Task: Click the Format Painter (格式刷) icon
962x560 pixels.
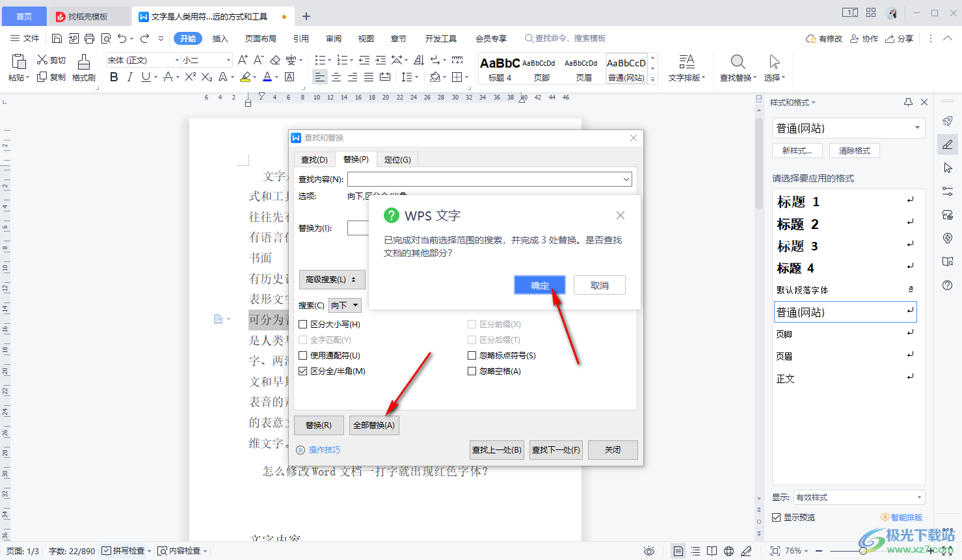Action: click(x=84, y=62)
